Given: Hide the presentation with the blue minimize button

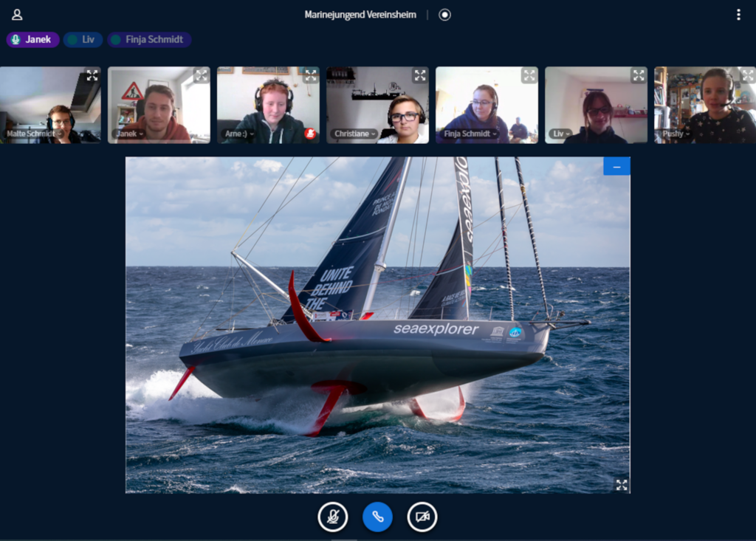Looking at the screenshot, I should coord(616,167).
